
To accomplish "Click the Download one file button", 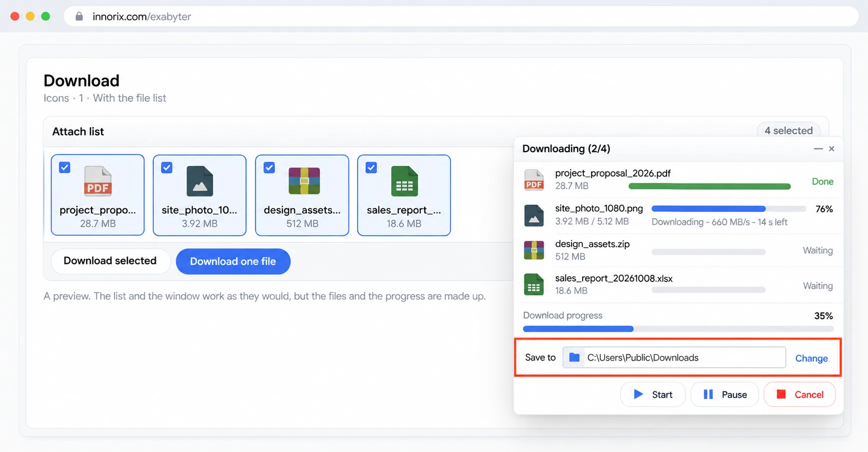I will [x=233, y=261].
